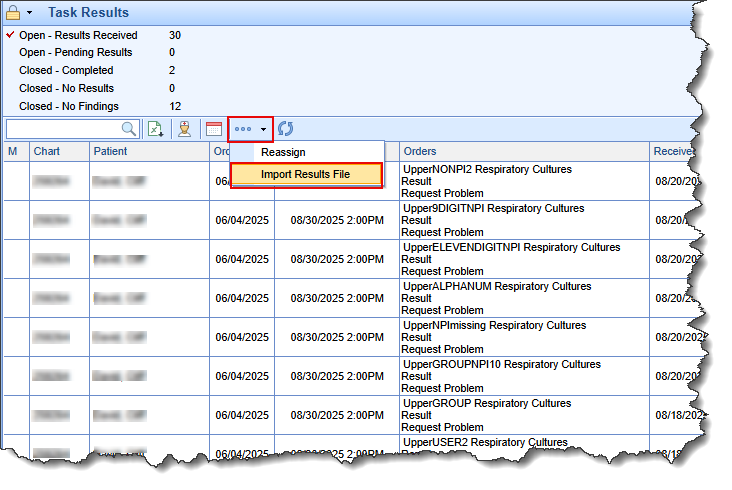This screenshot has width=732, height=490.
Task: Click the lock icon in Task Results header
Action: point(13,12)
